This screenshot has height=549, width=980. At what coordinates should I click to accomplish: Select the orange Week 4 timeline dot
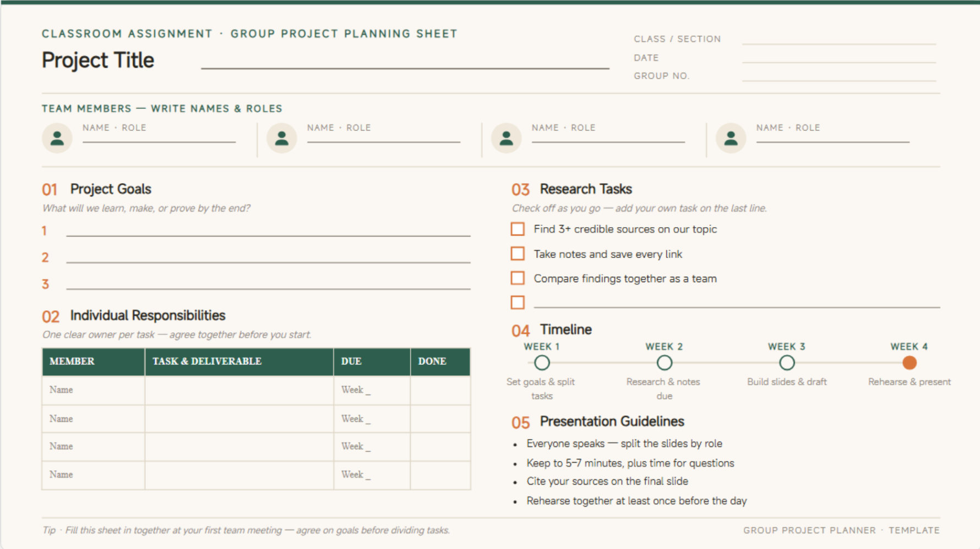(910, 363)
